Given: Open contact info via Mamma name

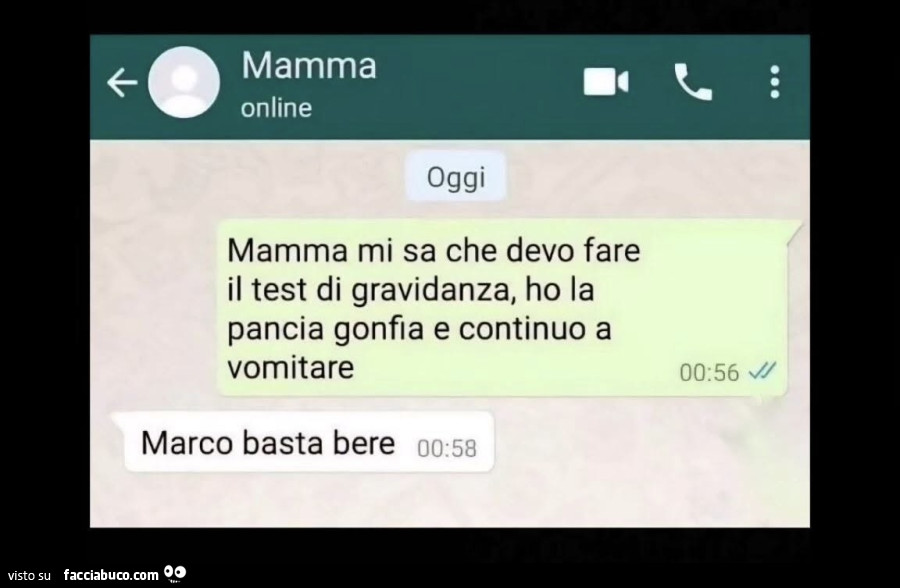Looking at the screenshot, I should [309, 65].
